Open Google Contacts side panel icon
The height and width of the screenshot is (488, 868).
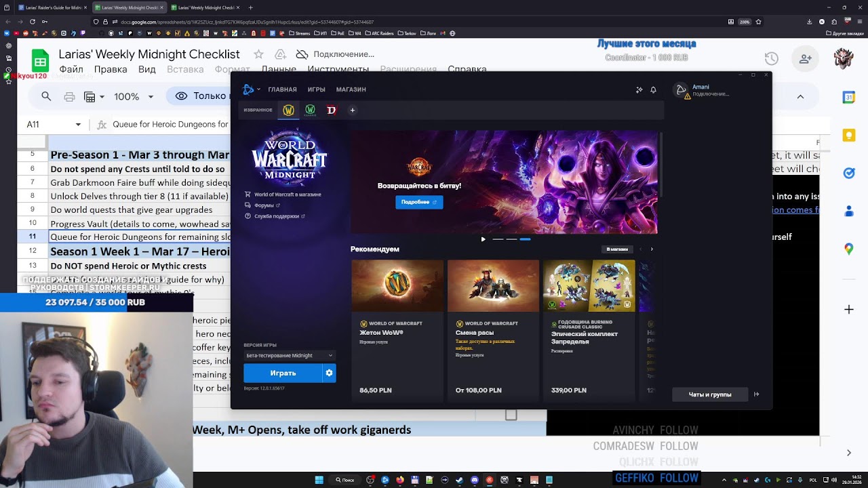tap(848, 211)
